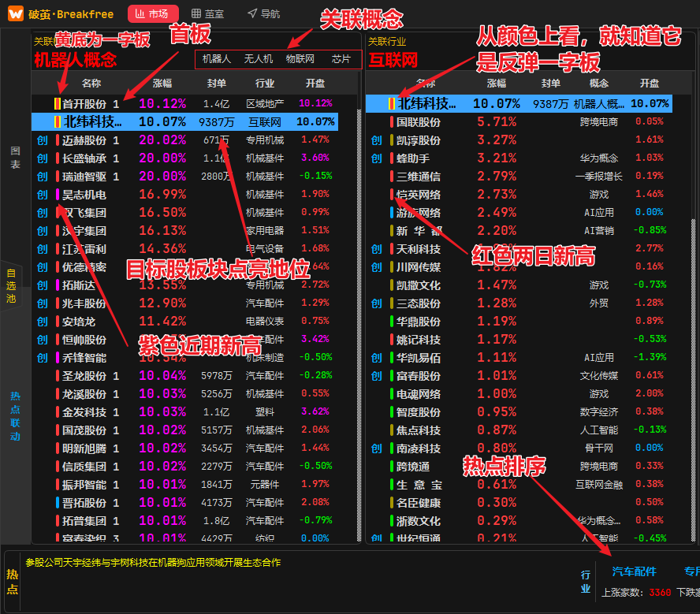Sort left table by 开盘 column

[x=315, y=84]
